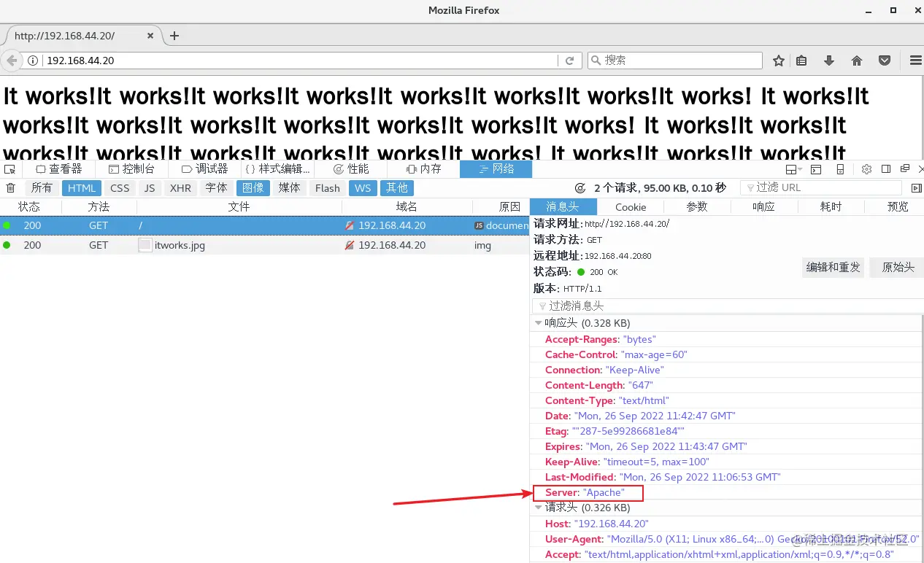Sort by the 文件 file column header
Screen dimensions: 924x563
(x=239, y=207)
